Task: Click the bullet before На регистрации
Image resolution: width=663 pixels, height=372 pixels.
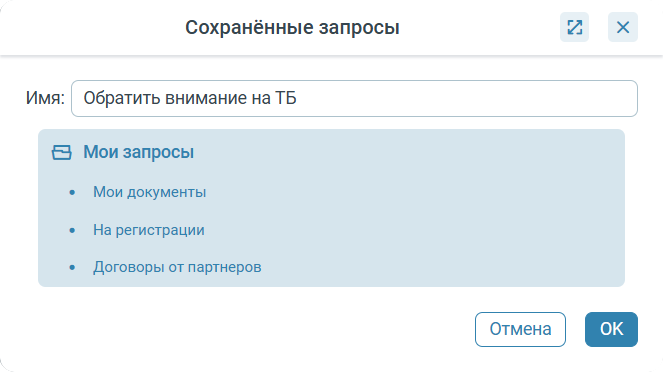Action: coord(72,230)
